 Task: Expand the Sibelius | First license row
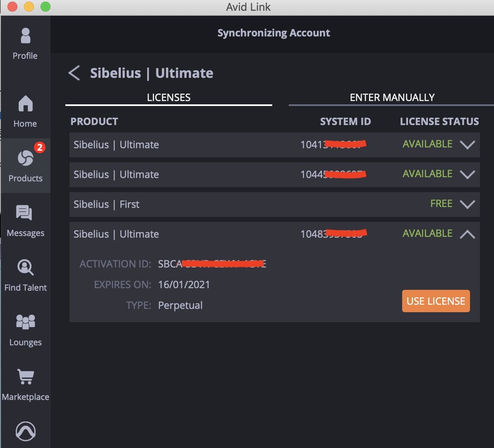pos(467,205)
